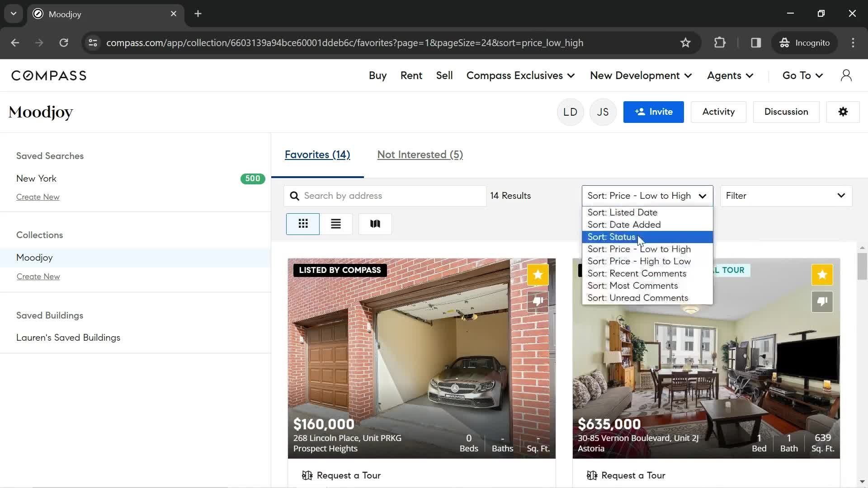Open a new browser tab
The height and width of the screenshot is (488, 868).
pyautogui.click(x=198, y=14)
